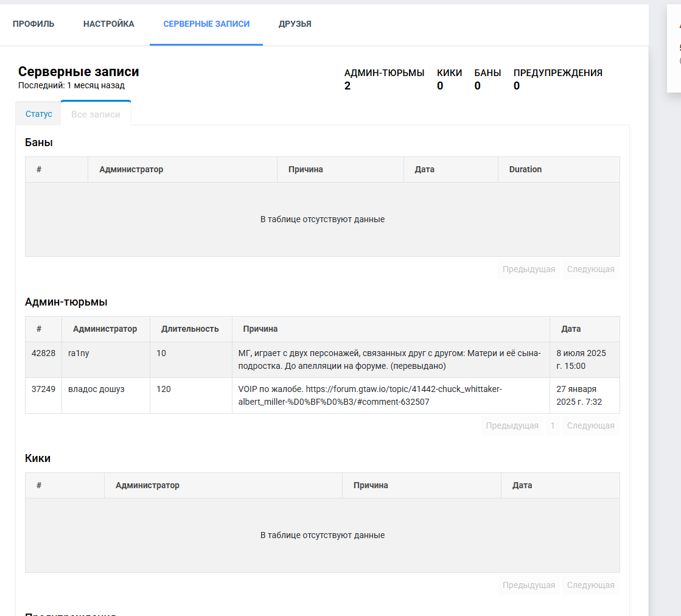Sort Кики table by Администратор column
The image size is (681, 616).
(223, 485)
